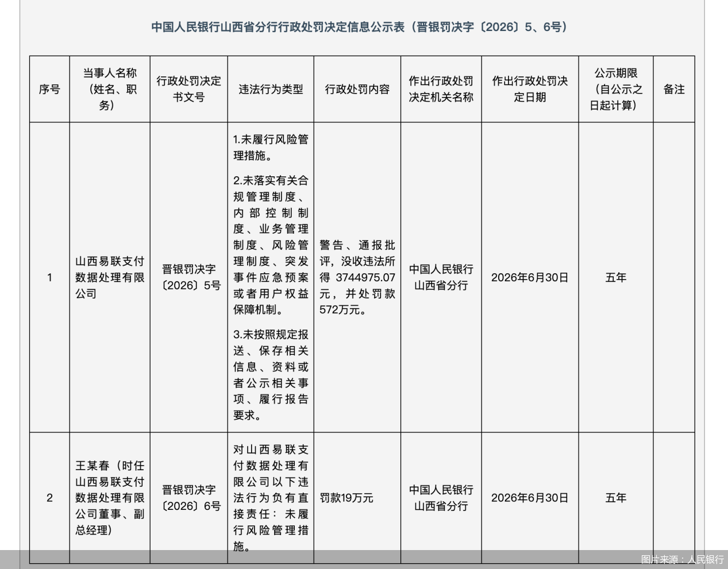The image size is (728, 569).
Task: Click the 山西易联支付数据处理有限公司 party name cell
Action: coord(110,277)
